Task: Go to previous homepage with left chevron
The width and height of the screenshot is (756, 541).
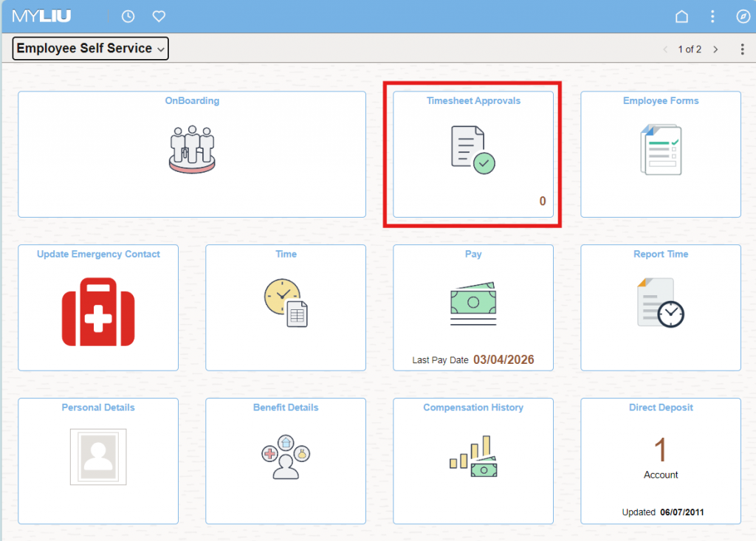Action: point(664,49)
